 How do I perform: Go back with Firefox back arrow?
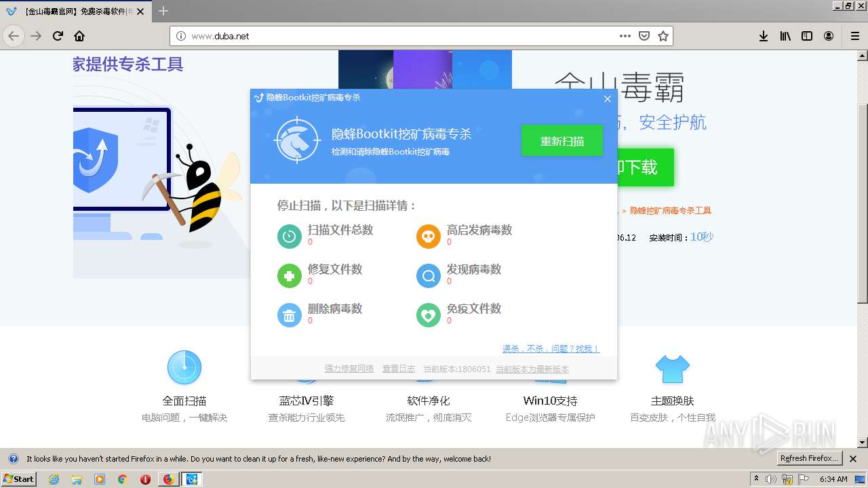pos(14,36)
